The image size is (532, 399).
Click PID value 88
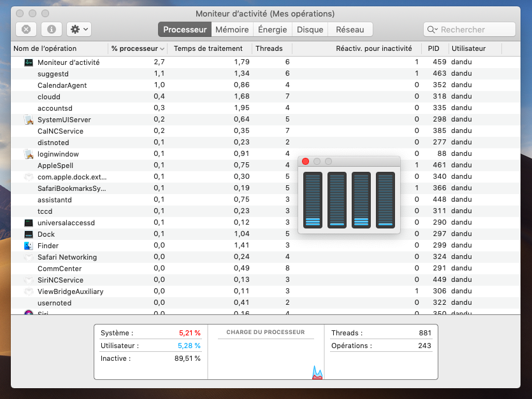442,153
